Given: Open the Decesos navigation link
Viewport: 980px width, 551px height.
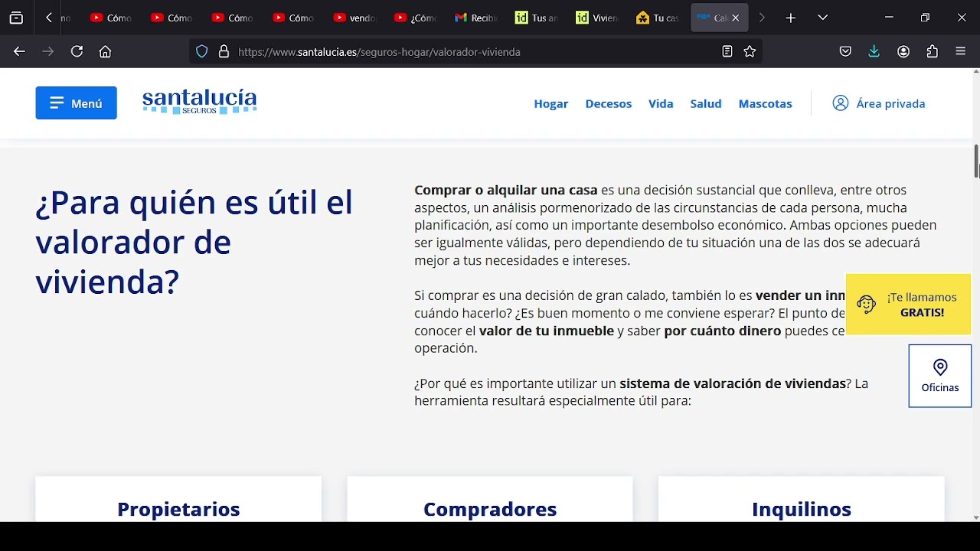Looking at the screenshot, I should (x=609, y=104).
